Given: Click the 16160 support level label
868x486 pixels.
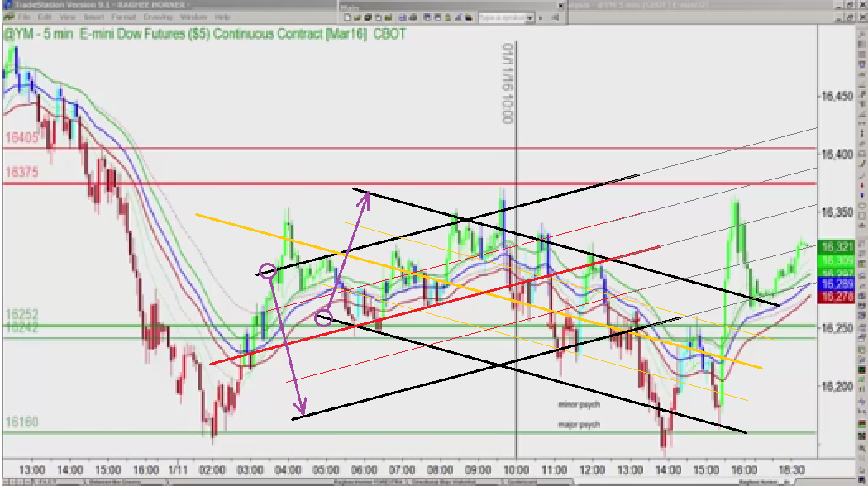Looking at the screenshot, I should pos(21,422).
